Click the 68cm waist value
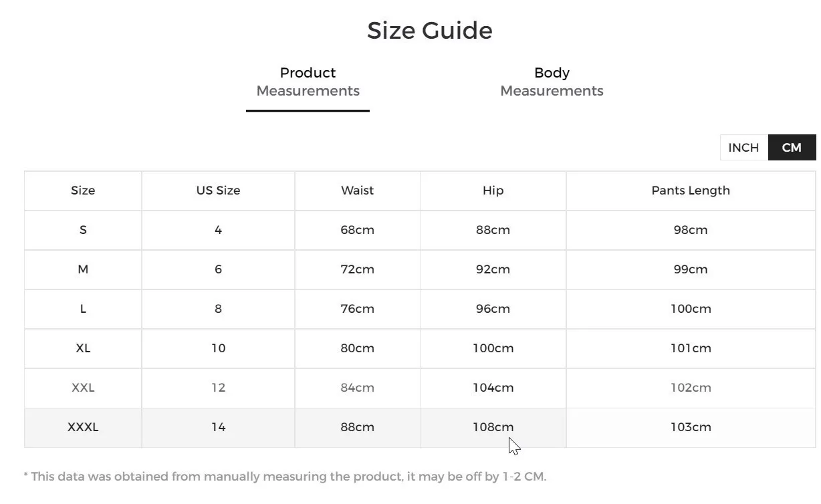Screen dimensions: 821x504 [357, 230]
